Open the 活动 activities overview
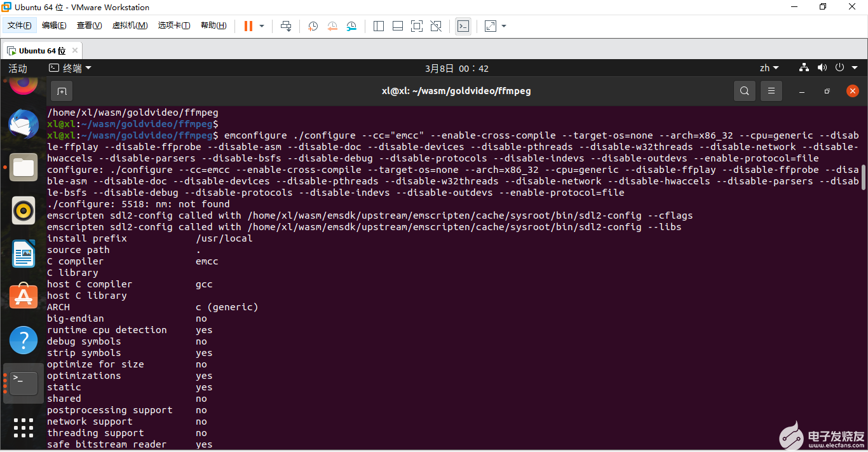This screenshot has width=868, height=452. click(18, 68)
